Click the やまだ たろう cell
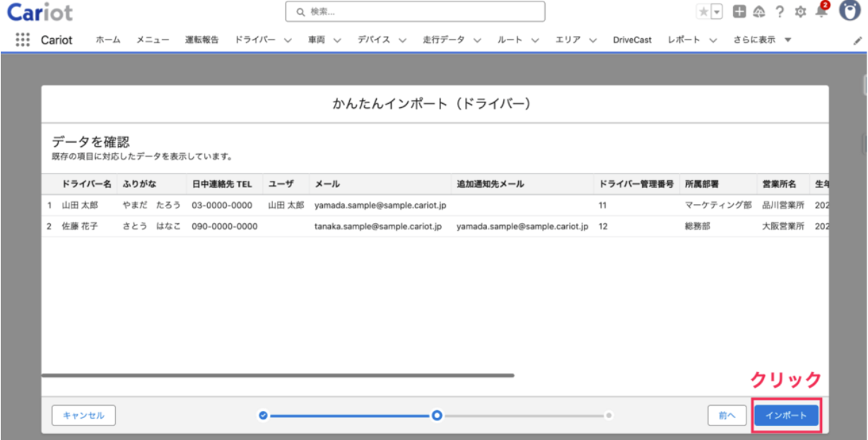This screenshot has height=440, width=868. [x=152, y=206]
